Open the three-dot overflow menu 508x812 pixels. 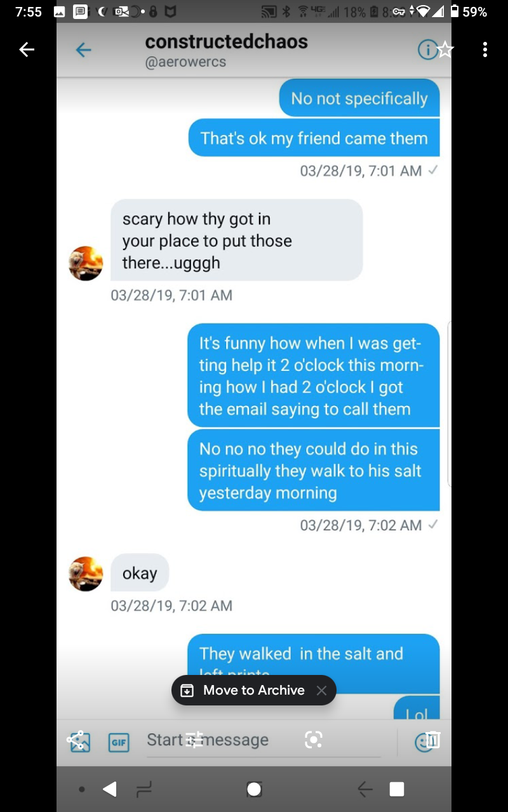click(x=485, y=49)
